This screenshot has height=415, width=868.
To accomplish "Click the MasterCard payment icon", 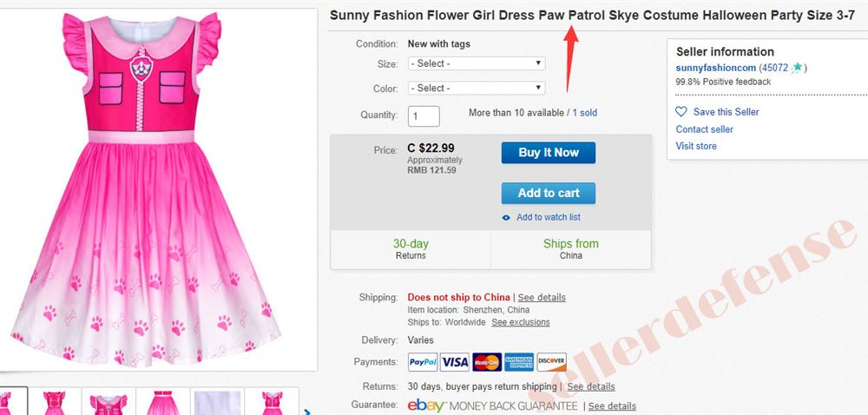I will point(487,362).
